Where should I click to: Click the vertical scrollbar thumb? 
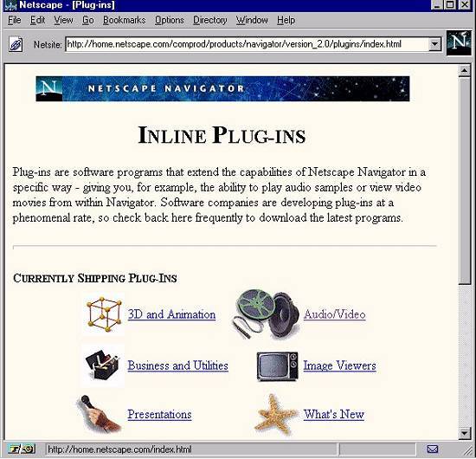click(x=465, y=181)
